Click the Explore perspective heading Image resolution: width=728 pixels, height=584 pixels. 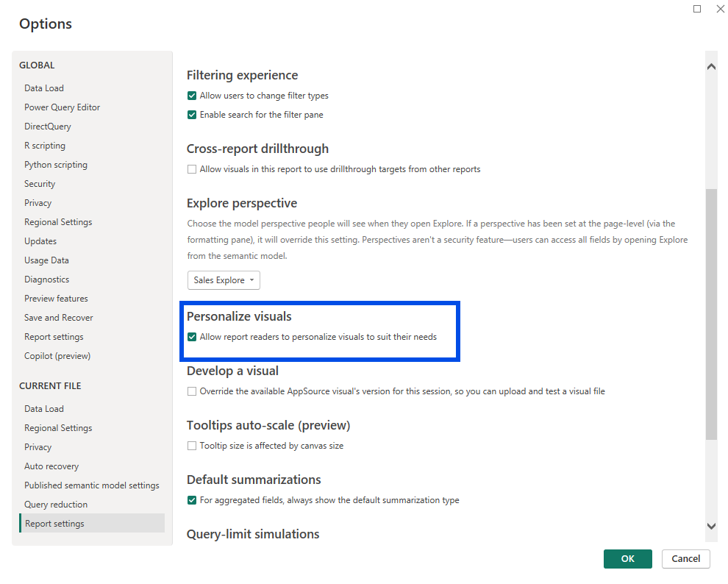point(242,203)
